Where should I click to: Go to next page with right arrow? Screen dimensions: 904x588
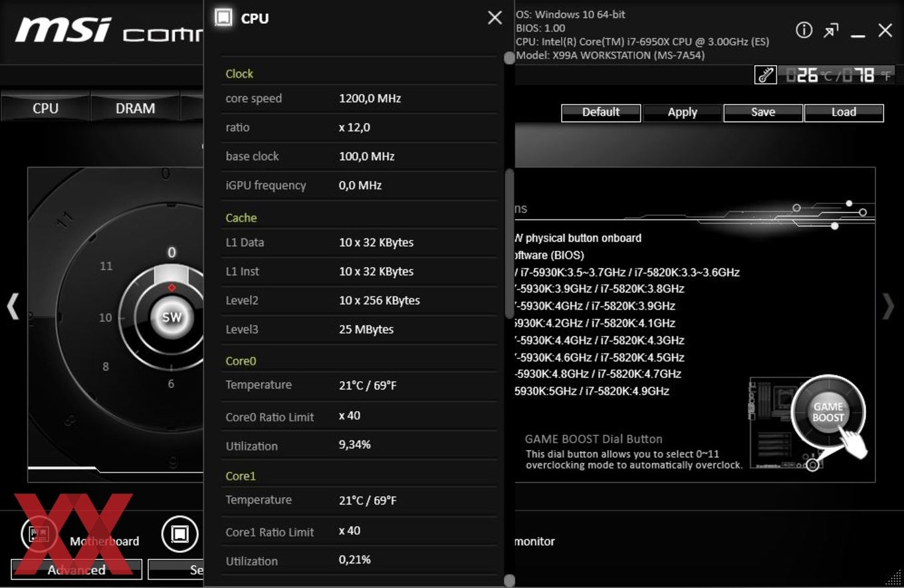pos(888,307)
